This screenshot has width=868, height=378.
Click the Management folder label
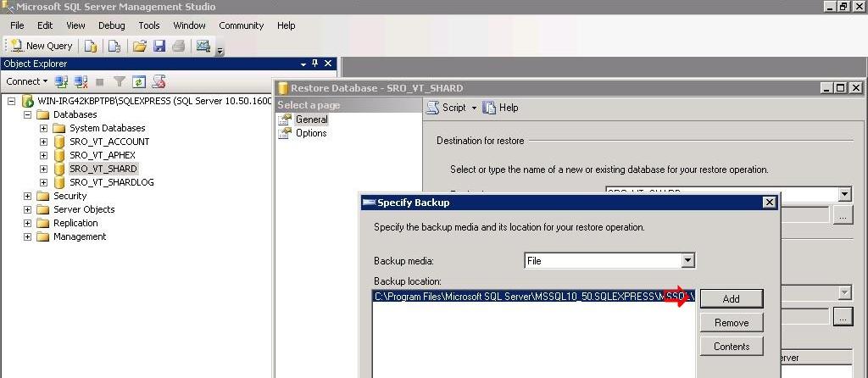tap(80, 236)
